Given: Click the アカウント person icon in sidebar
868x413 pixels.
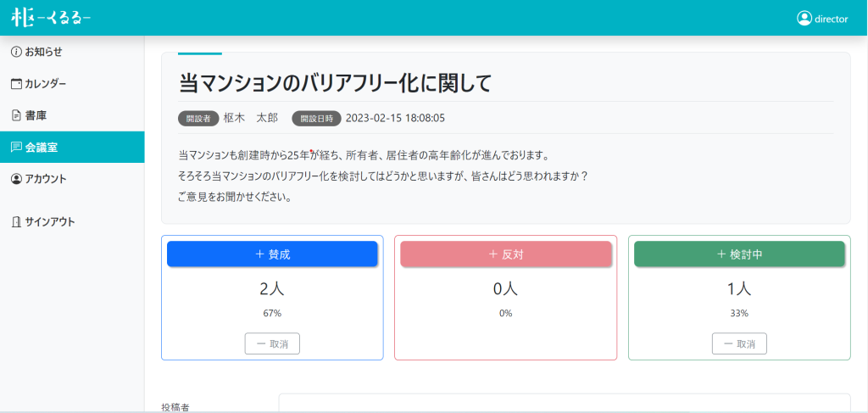Looking at the screenshot, I should point(17,179).
